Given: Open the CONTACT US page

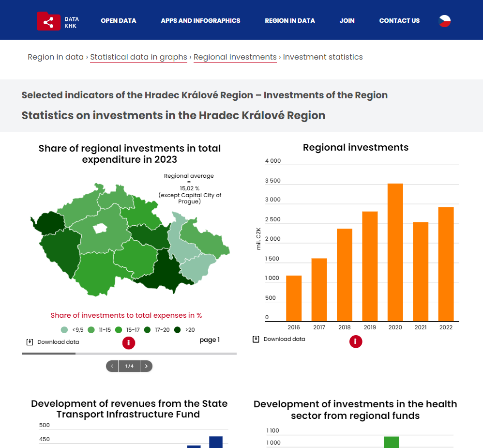Looking at the screenshot, I should (x=399, y=21).
